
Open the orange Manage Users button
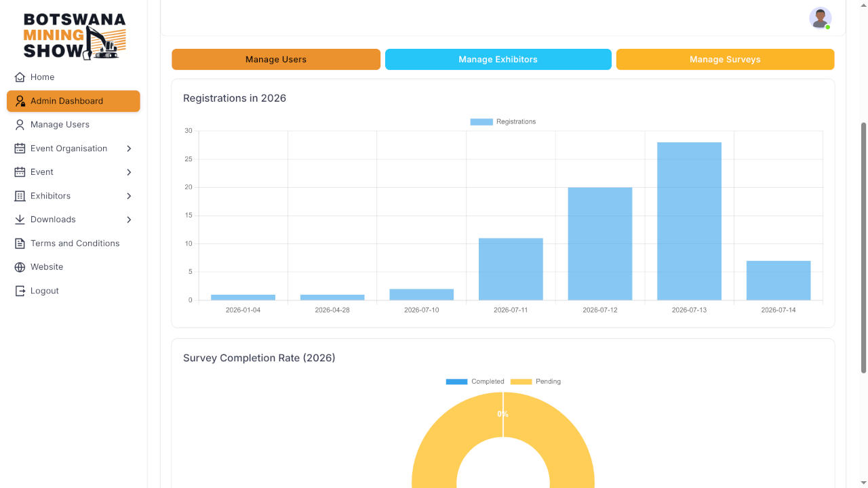point(276,60)
